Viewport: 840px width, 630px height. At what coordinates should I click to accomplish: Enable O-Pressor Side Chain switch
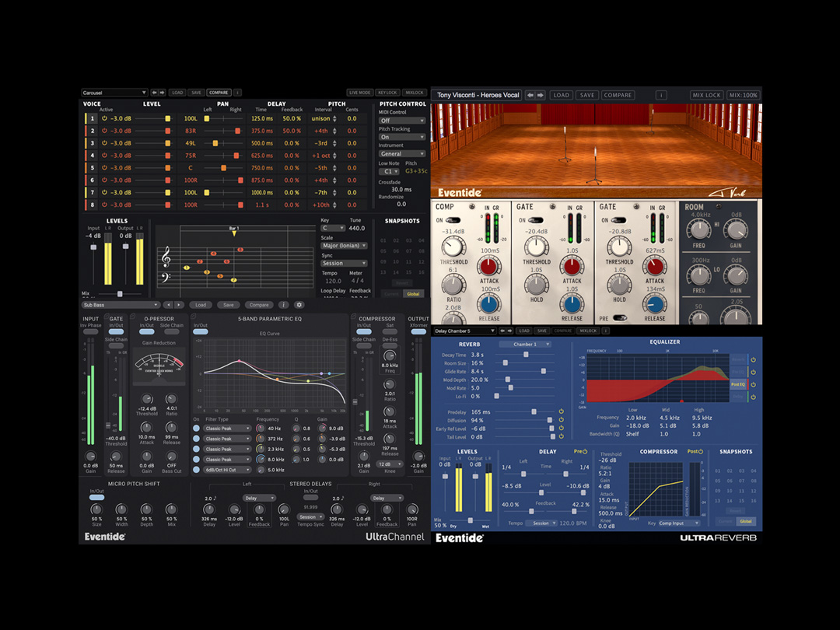pyautogui.click(x=171, y=331)
